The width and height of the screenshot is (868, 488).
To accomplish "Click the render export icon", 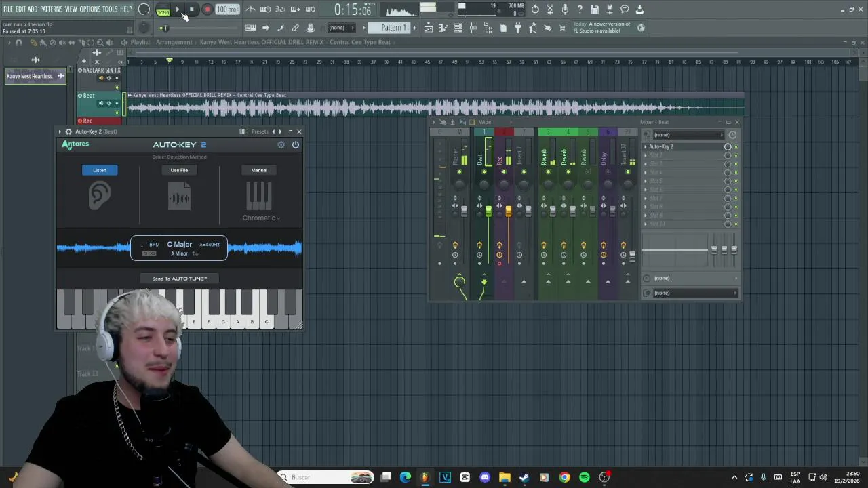I will click(610, 9).
